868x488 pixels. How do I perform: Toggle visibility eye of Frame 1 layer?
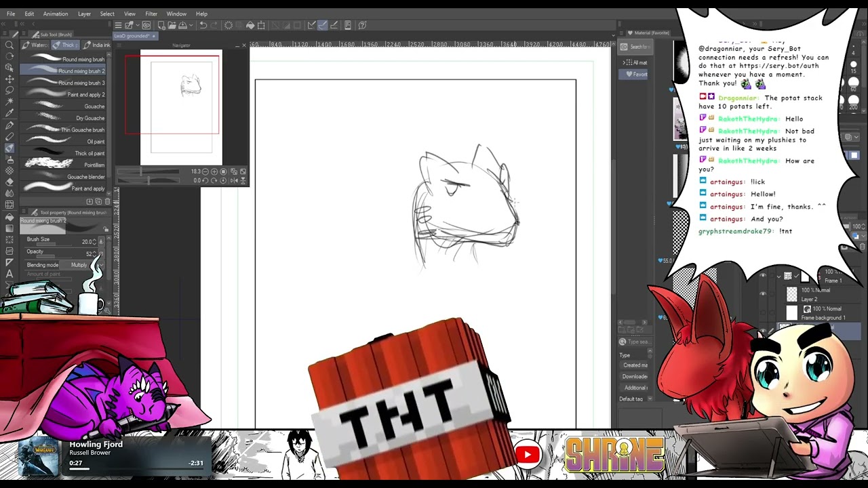pos(763,275)
